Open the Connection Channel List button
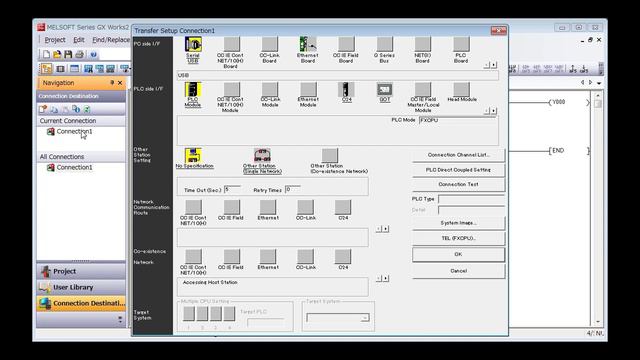 pyautogui.click(x=458, y=155)
